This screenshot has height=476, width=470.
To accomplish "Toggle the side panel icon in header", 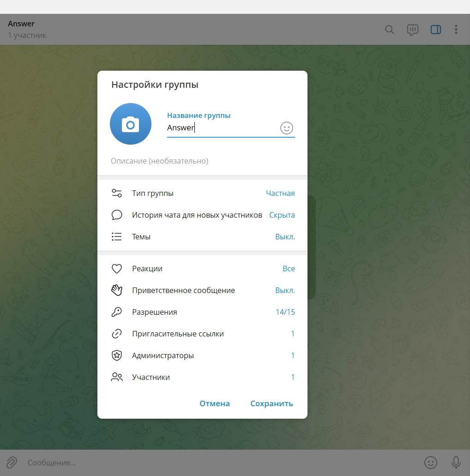I will 436,30.
